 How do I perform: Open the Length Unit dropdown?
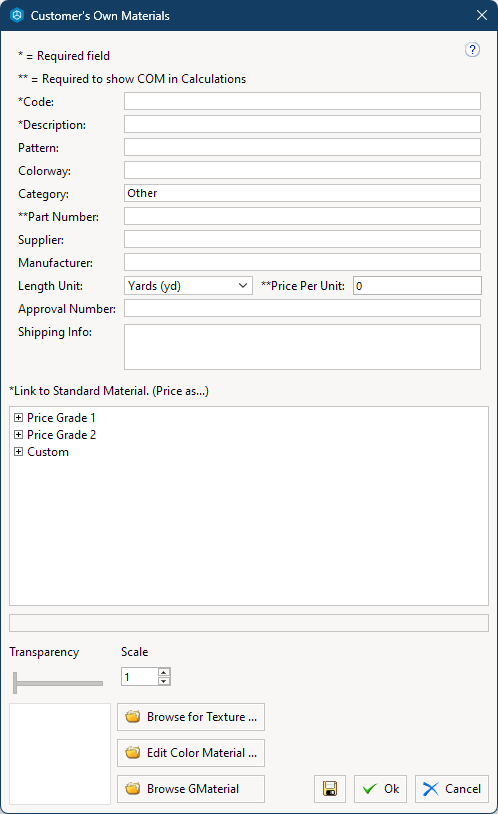[x=188, y=286]
